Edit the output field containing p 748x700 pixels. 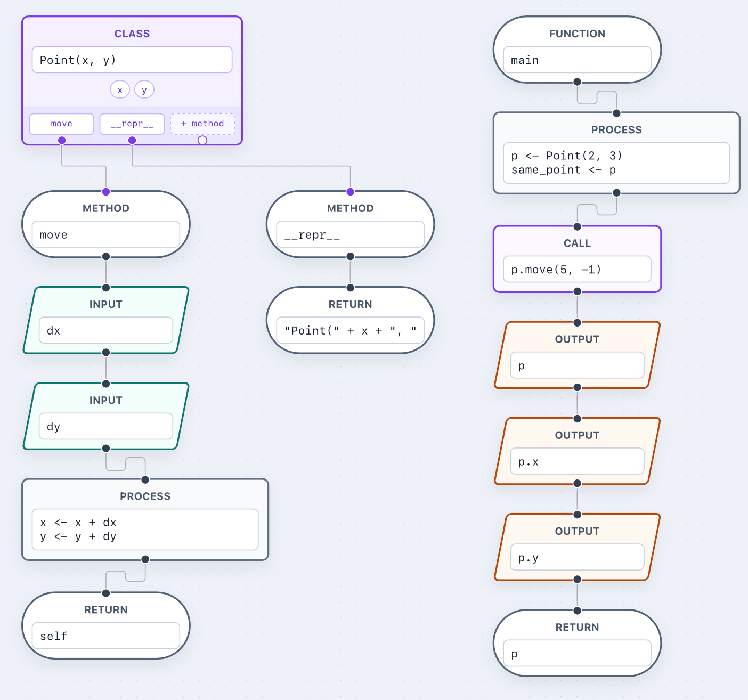point(578,365)
